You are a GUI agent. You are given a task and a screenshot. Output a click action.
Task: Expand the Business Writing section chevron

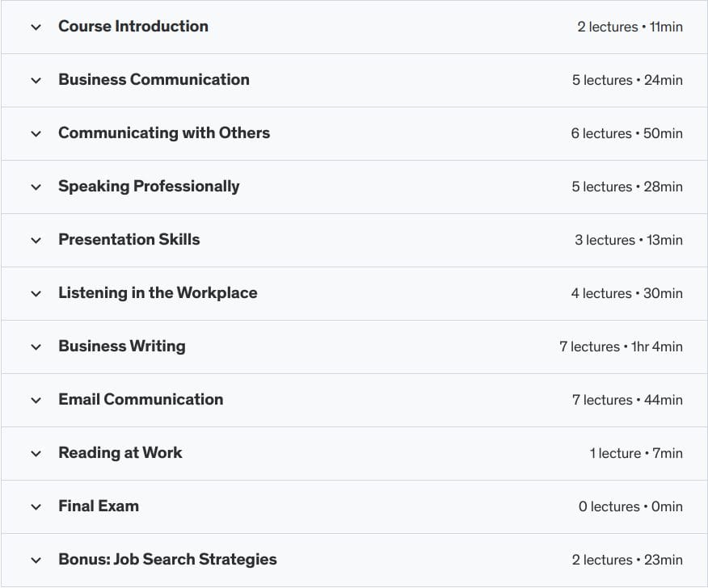[x=36, y=346]
